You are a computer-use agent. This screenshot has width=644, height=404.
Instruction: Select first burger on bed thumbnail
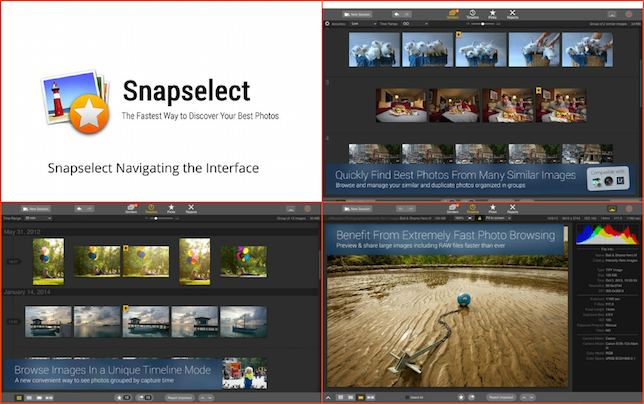pyautogui.click(x=401, y=105)
